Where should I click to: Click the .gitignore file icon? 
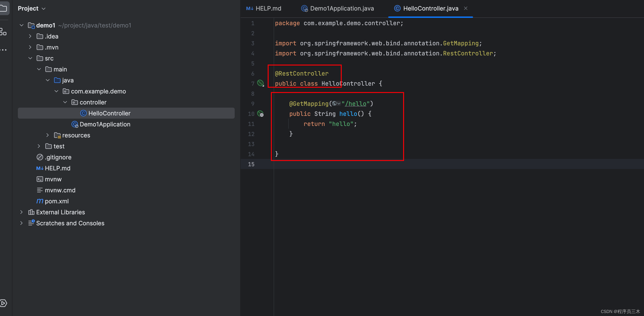pyautogui.click(x=40, y=157)
